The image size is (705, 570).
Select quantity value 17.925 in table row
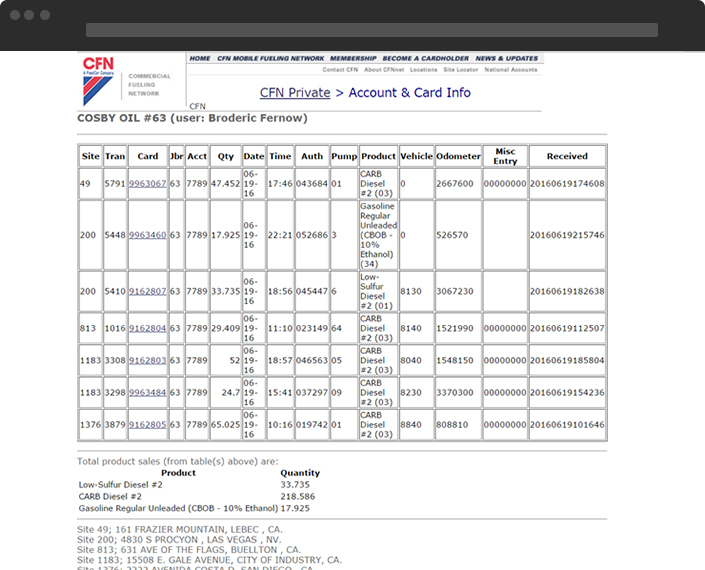[x=225, y=235]
